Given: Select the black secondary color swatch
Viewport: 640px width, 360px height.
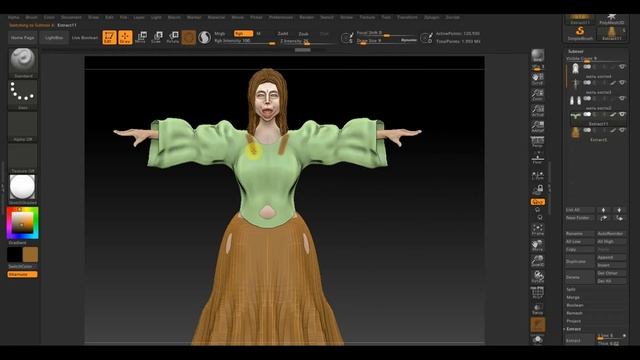Looking at the screenshot, I should click(14, 254).
